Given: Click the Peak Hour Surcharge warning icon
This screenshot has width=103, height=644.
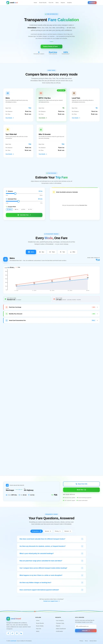Looking at the screenshot, I should point(6,307).
